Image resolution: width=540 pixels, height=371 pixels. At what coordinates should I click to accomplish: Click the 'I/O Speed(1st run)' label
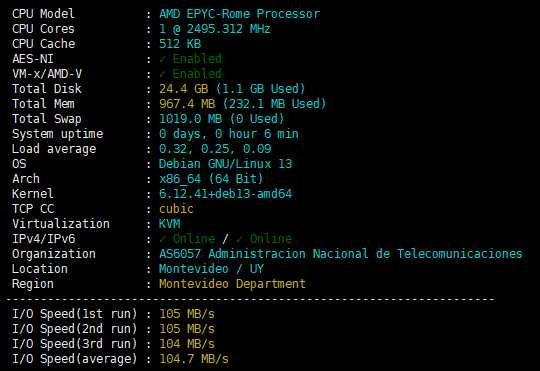coord(75,314)
